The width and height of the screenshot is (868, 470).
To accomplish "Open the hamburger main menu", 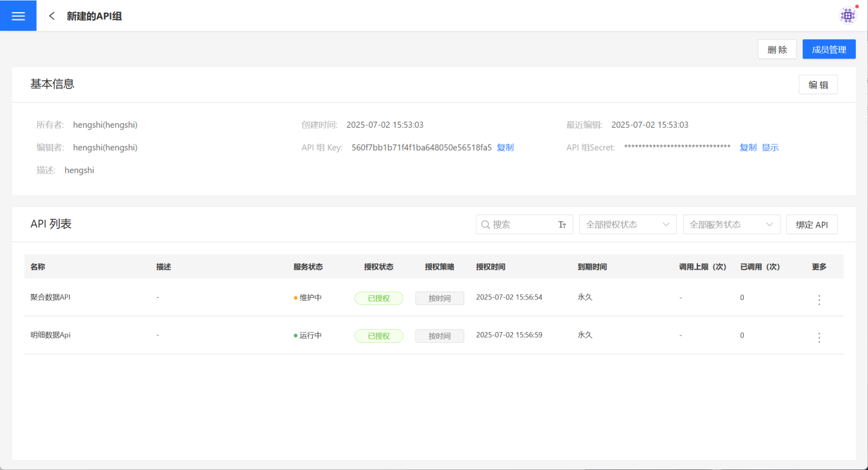I will 18,16.
